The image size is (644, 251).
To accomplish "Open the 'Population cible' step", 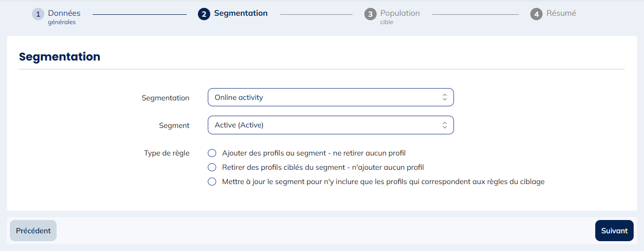I will 400,13.
